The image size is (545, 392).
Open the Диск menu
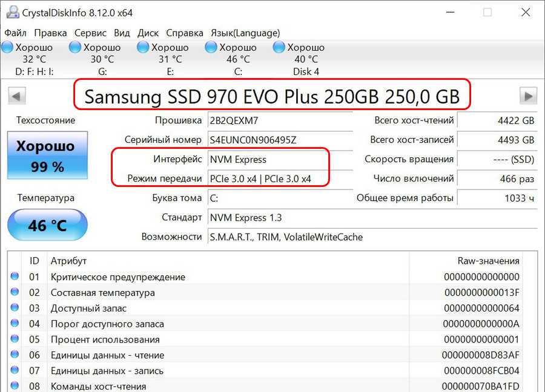coord(148,33)
